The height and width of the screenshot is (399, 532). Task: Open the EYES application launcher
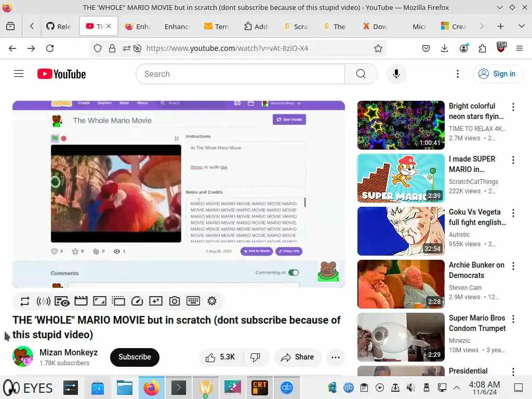pyautogui.click(x=28, y=388)
